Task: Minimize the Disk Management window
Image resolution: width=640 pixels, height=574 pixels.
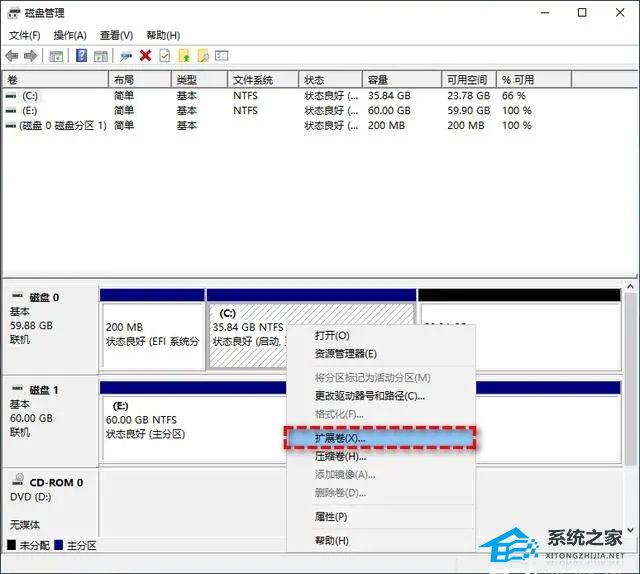Action: coord(545,13)
